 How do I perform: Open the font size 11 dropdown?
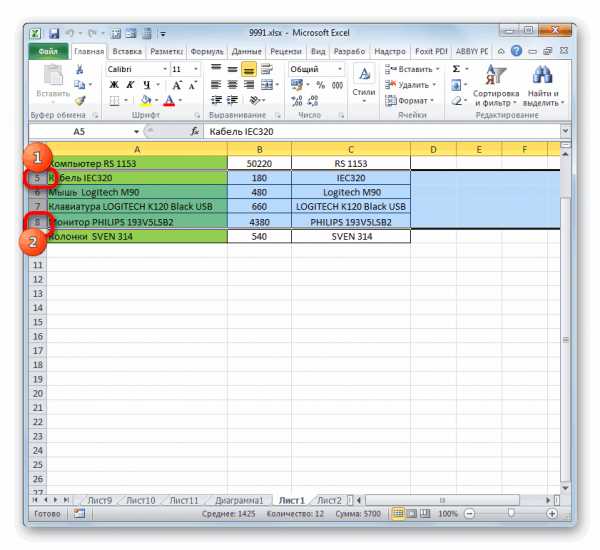(196, 69)
